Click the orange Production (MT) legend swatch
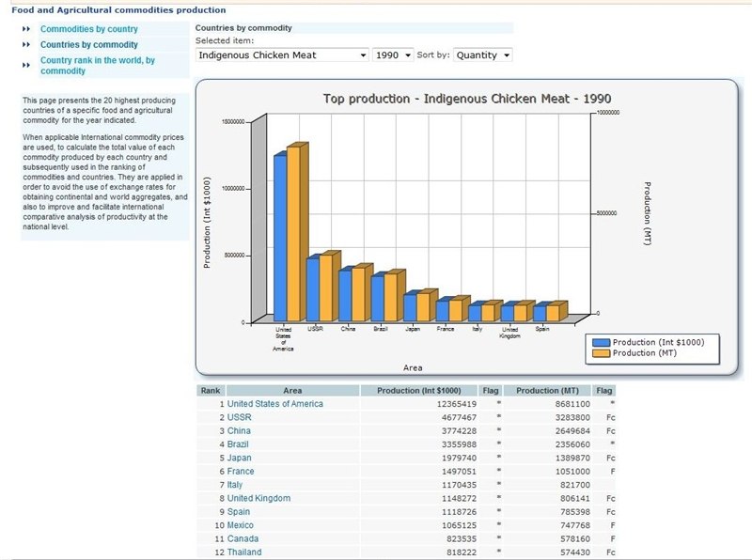The height and width of the screenshot is (560, 752). tap(601, 353)
